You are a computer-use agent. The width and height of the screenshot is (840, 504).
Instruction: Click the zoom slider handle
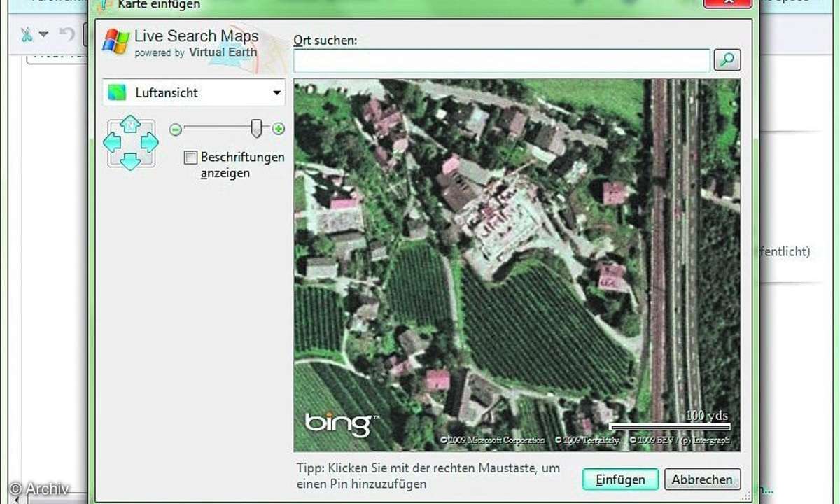(x=257, y=128)
